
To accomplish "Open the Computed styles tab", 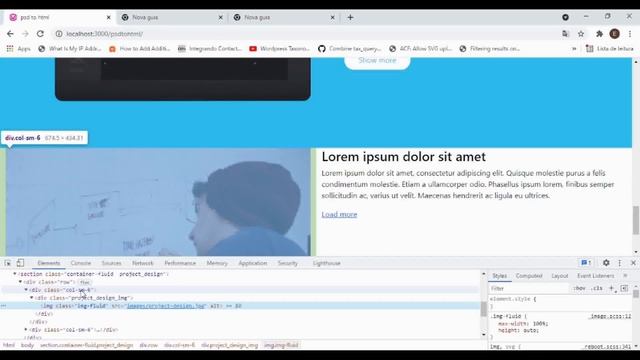I will (x=529, y=276).
